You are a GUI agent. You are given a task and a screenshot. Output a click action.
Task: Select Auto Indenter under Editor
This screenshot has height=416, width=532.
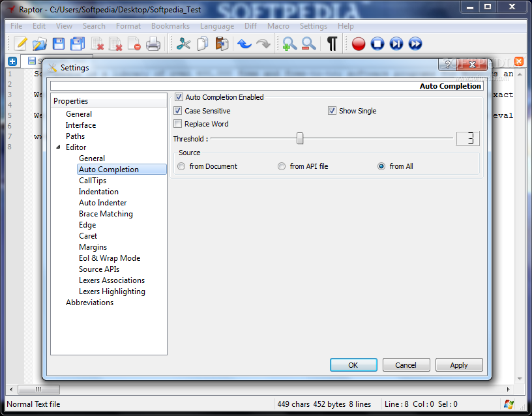pyautogui.click(x=103, y=203)
